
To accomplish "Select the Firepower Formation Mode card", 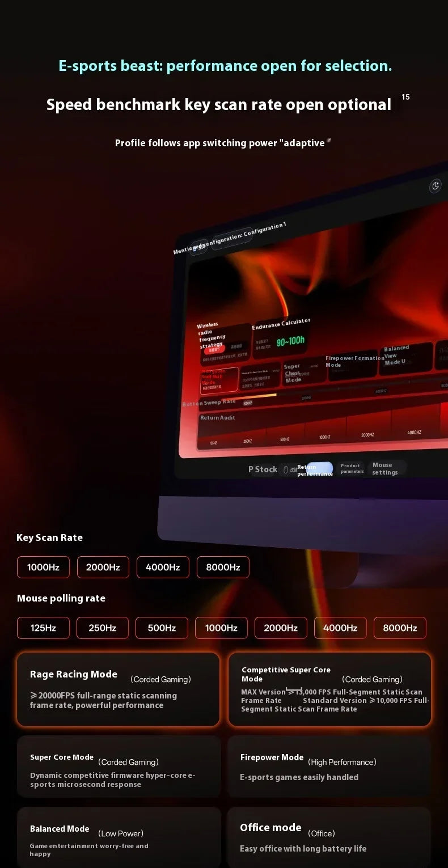I will pyautogui.click(x=352, y=366).
